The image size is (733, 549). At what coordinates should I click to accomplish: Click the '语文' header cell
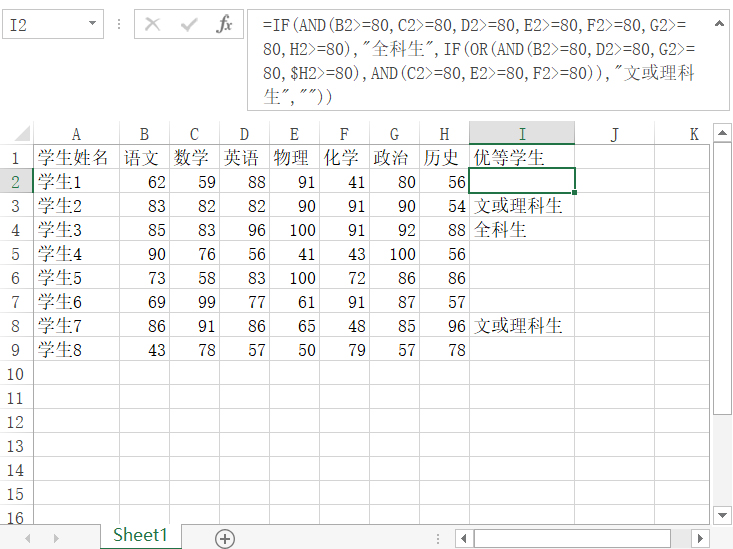coord(144,157)
